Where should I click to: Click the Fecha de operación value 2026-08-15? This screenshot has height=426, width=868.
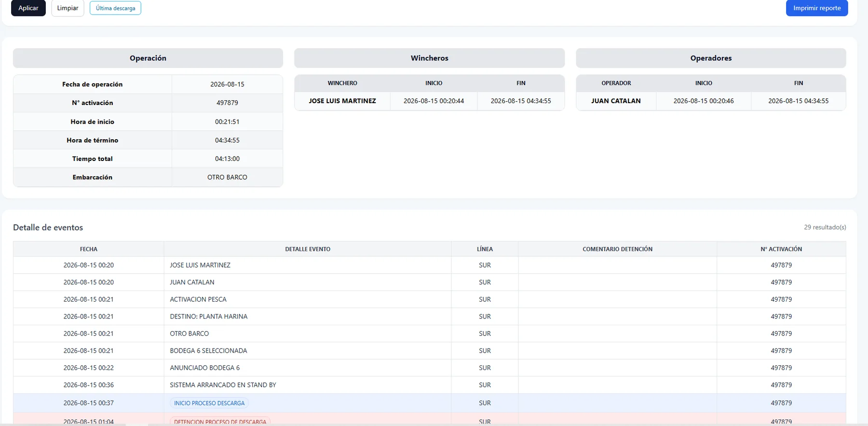[227, 84]
